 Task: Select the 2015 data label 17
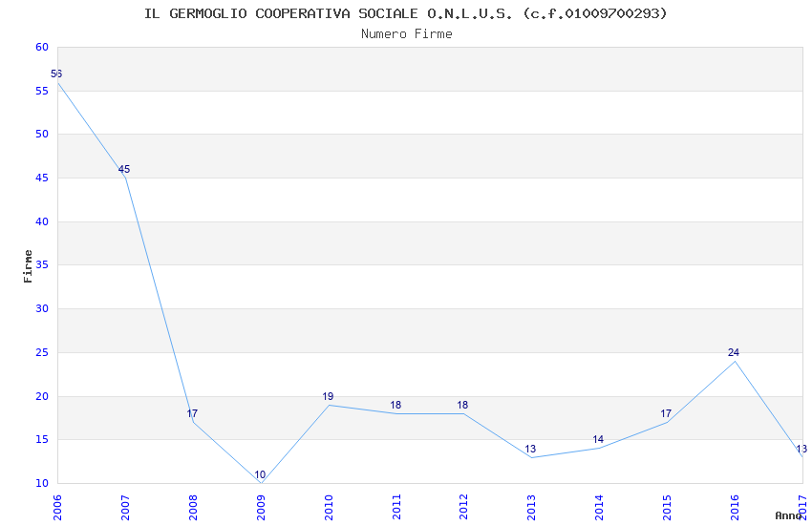[x=666, y=413]
